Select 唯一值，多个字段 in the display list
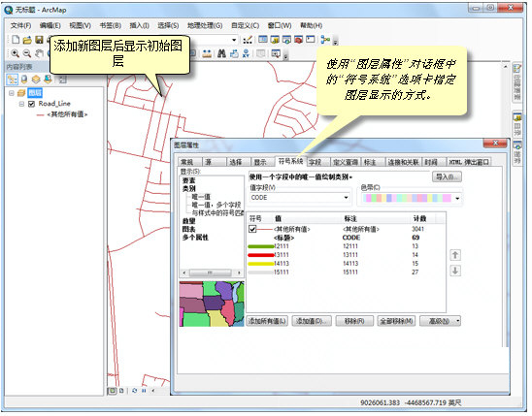532x416 pixels. click(x=216, y=205)
